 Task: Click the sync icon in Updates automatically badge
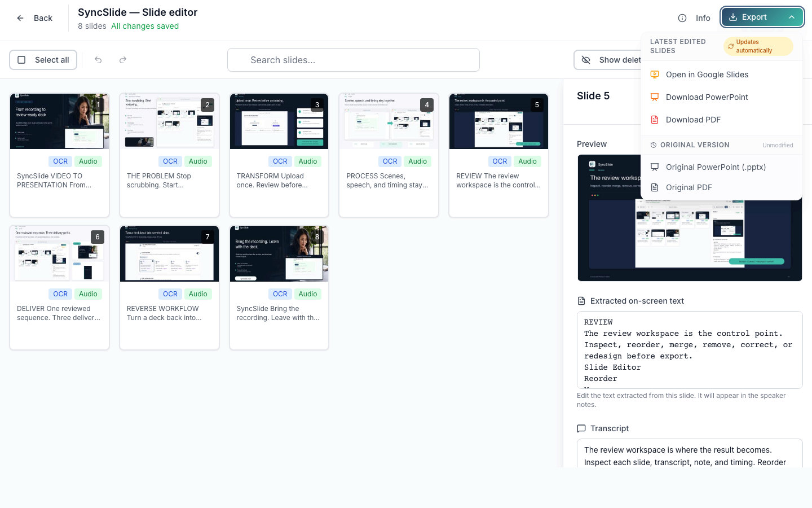tap(731, 46)
